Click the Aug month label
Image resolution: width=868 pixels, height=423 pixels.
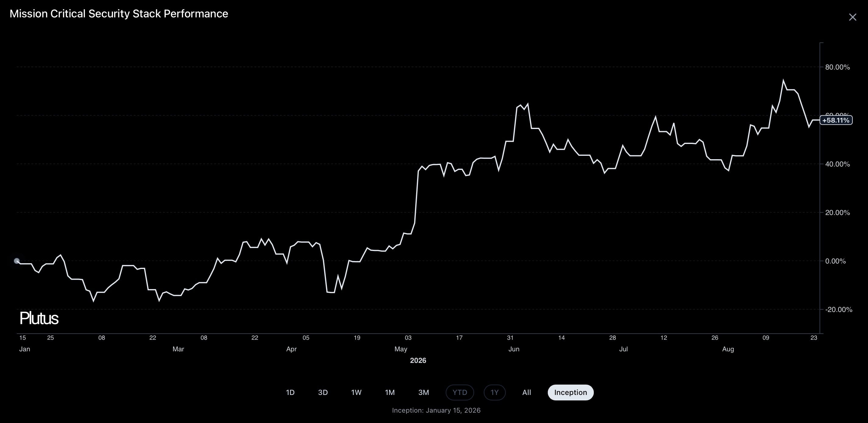pyautogui.click(x=728, y=349)
